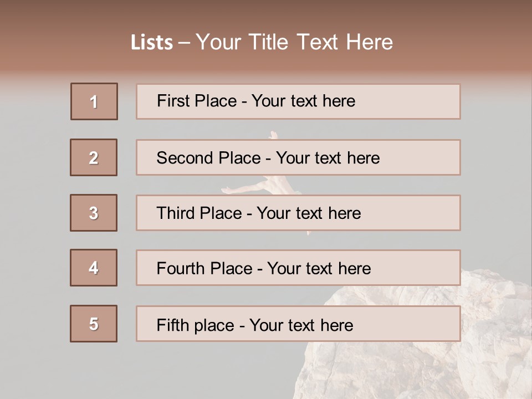Click the number 5 box
The width and height of the screenshot is (532, 399).
[94, 324]
